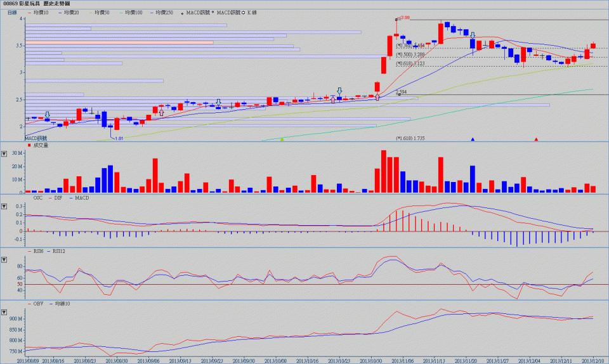Open the volume panel indicator dropdown
609x364 pixels.
4,153
